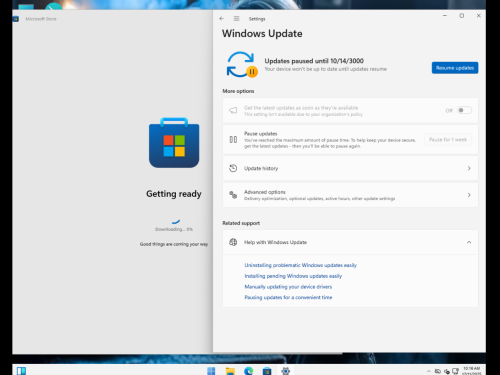This screenshot has height=375, width=500.
Task: Click the Advanced options gears icon
Action: [233, 195]
